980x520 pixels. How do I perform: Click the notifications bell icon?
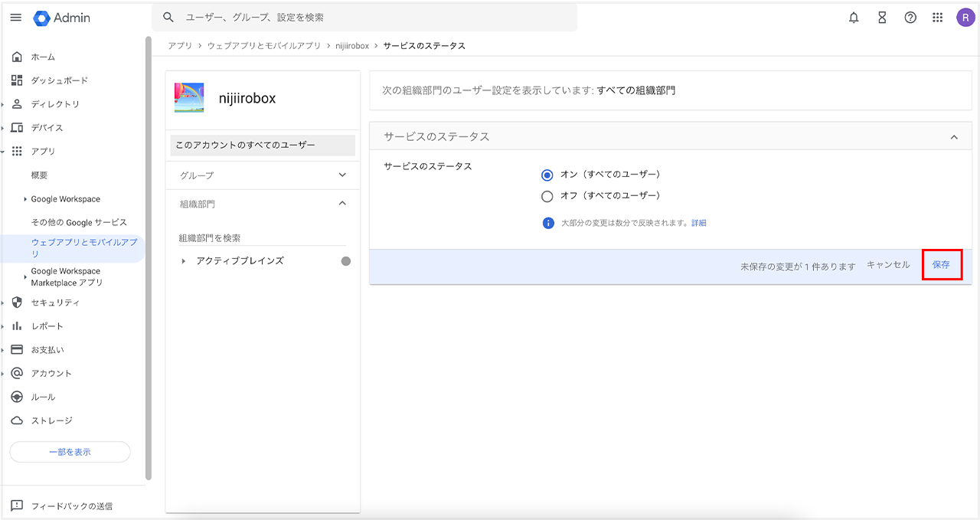click(854, 18)
